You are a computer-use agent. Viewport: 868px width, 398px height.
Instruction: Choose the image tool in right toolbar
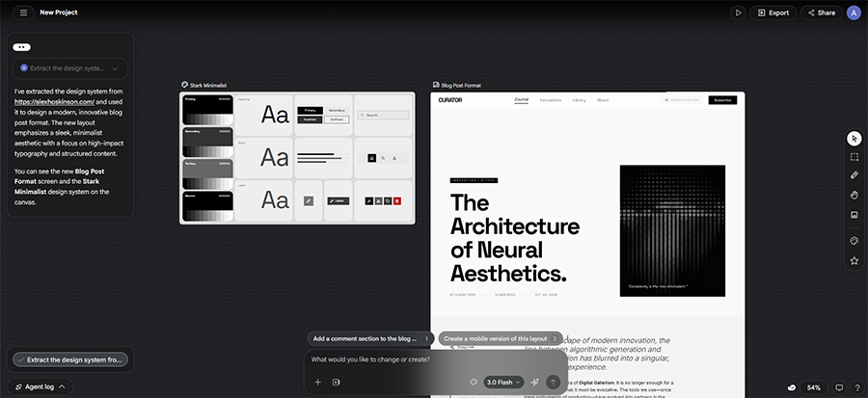point(854,213)
